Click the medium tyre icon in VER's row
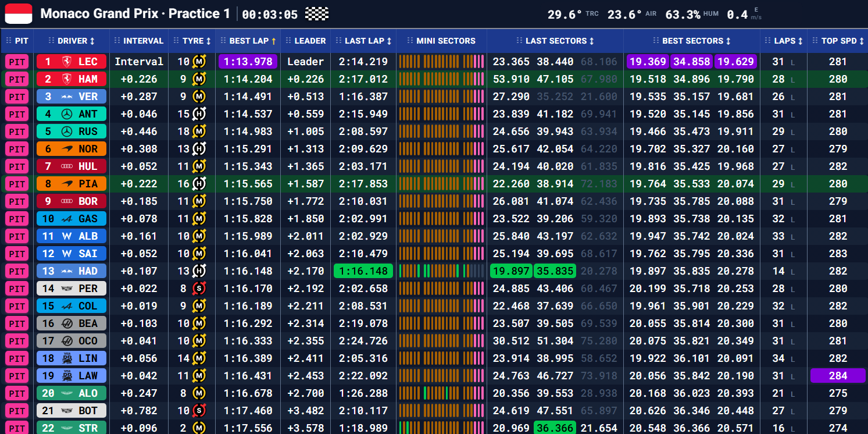This screenshot has width=868, height=434. click(x=200, y=97)
